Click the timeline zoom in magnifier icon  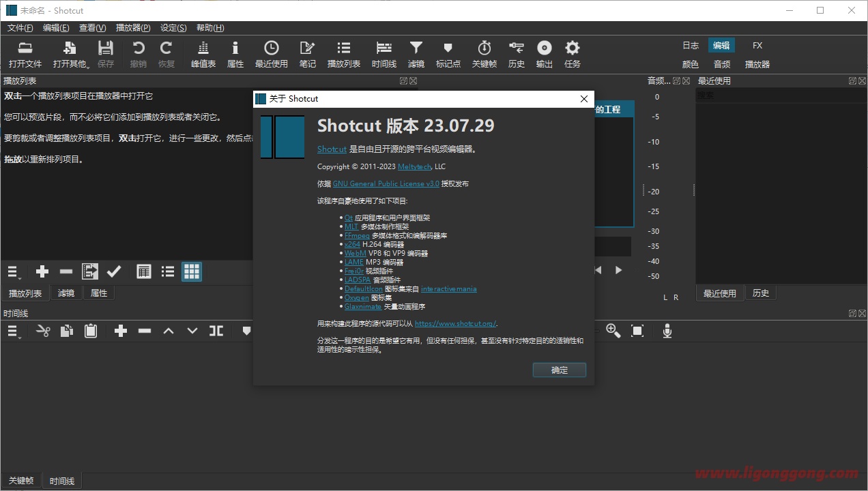[613, 331]
